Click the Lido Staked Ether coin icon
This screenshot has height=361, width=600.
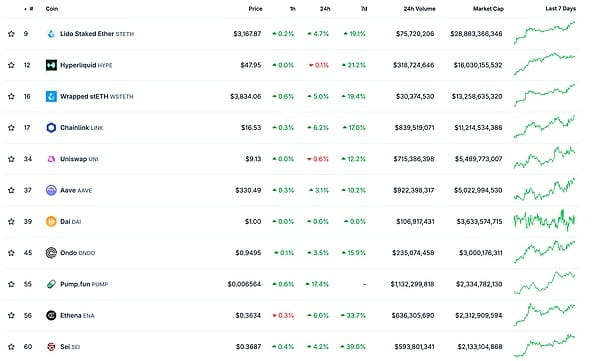coord(51,34)
